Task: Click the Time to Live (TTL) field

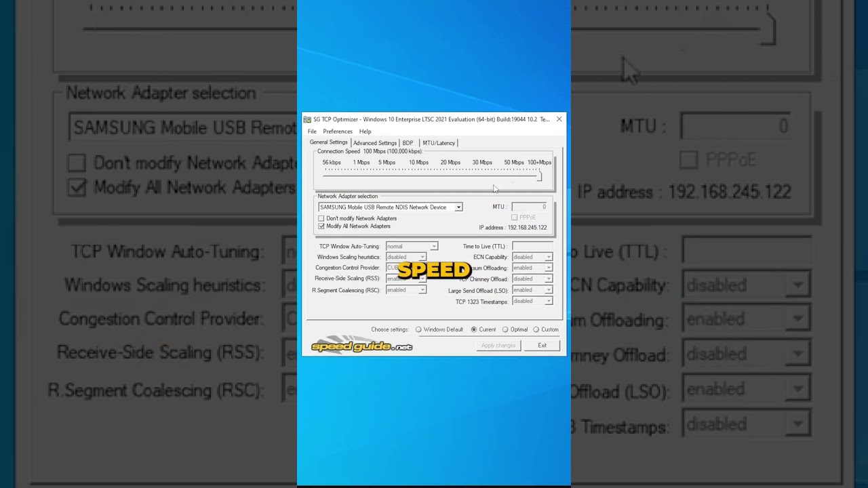Action: [x=532, y=246]
